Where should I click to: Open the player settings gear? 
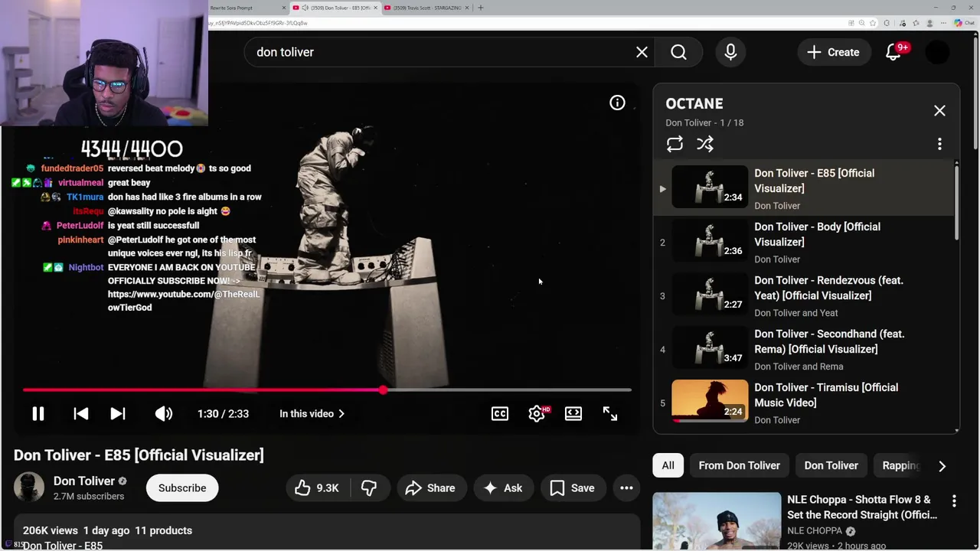tap(537, 413)
